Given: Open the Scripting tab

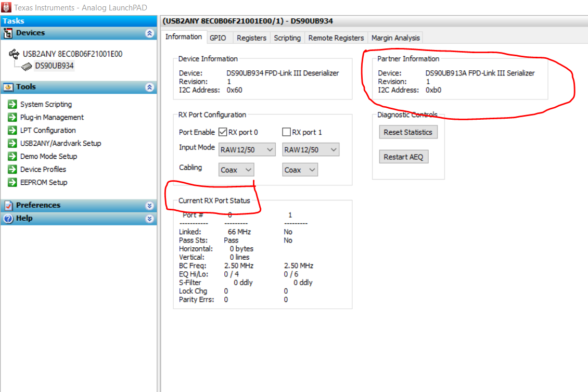Looking at the screenshot, I should pos(287,38).
